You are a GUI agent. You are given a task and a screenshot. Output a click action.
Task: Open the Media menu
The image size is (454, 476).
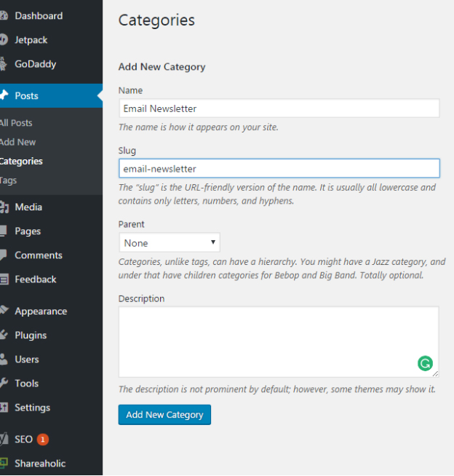[x=28, y=207]
